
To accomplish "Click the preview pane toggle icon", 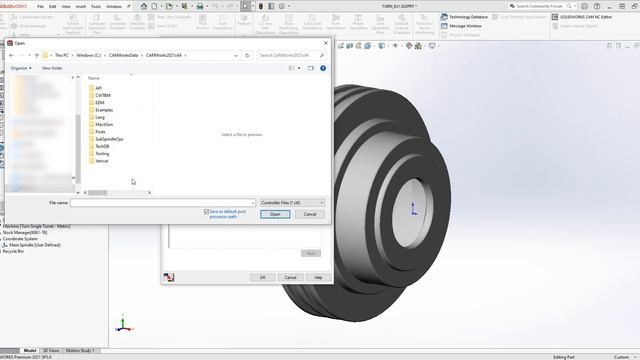I will coord(311,68).
